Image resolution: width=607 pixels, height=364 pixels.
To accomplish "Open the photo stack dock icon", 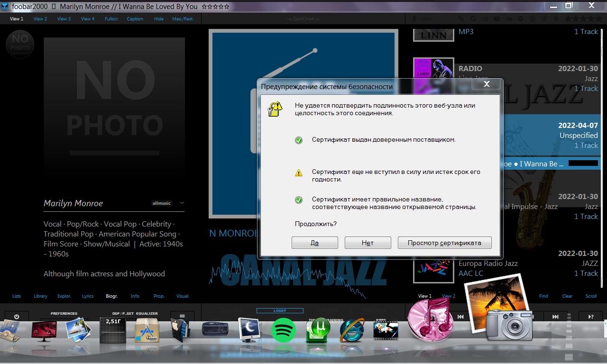I will 79,330.
